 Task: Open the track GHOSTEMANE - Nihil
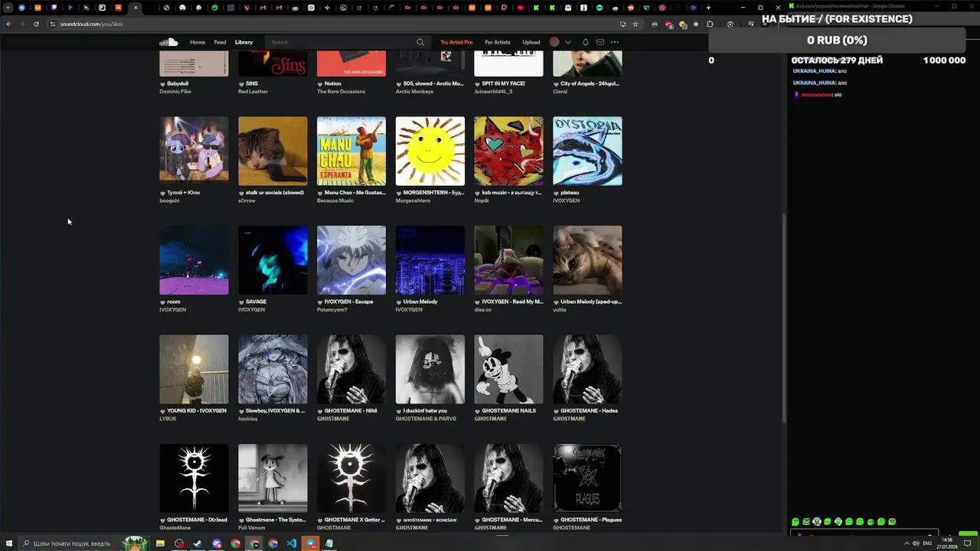pos(351,411)
